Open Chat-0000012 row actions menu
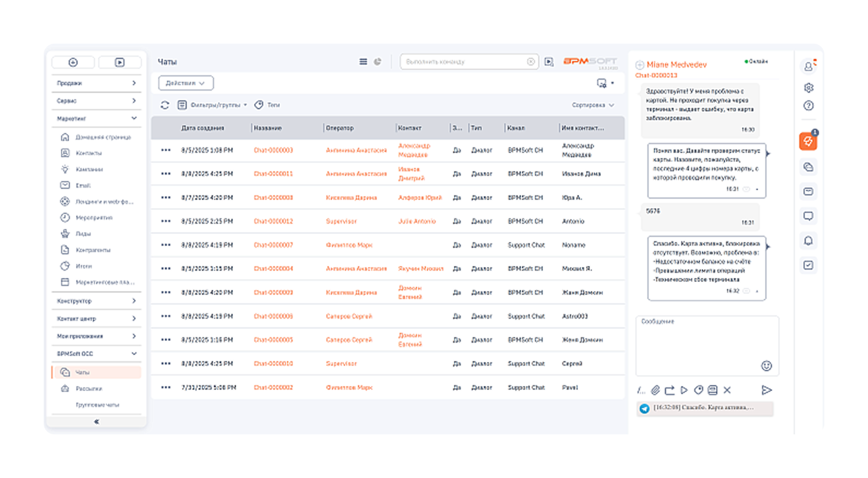 [x=166, y=221]
